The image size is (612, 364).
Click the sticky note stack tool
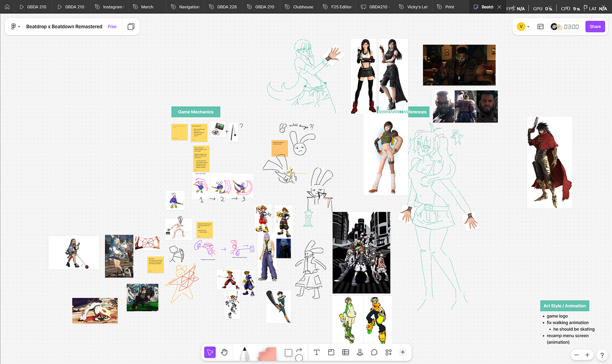[267, 353]
